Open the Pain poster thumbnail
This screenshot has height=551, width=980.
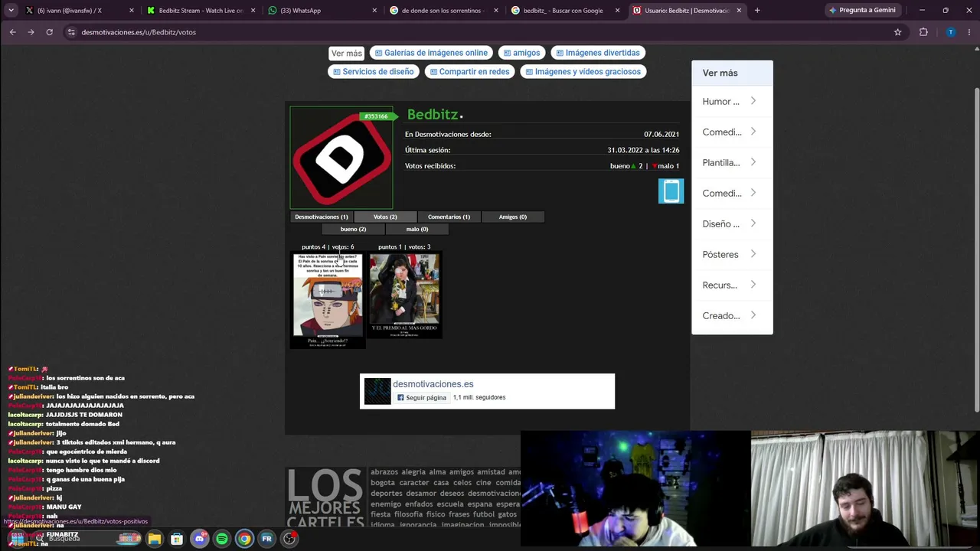(x=328, y=300)
